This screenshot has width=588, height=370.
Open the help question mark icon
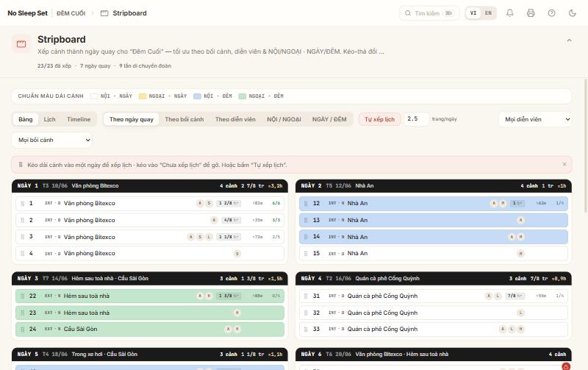[x=552, y=13]
